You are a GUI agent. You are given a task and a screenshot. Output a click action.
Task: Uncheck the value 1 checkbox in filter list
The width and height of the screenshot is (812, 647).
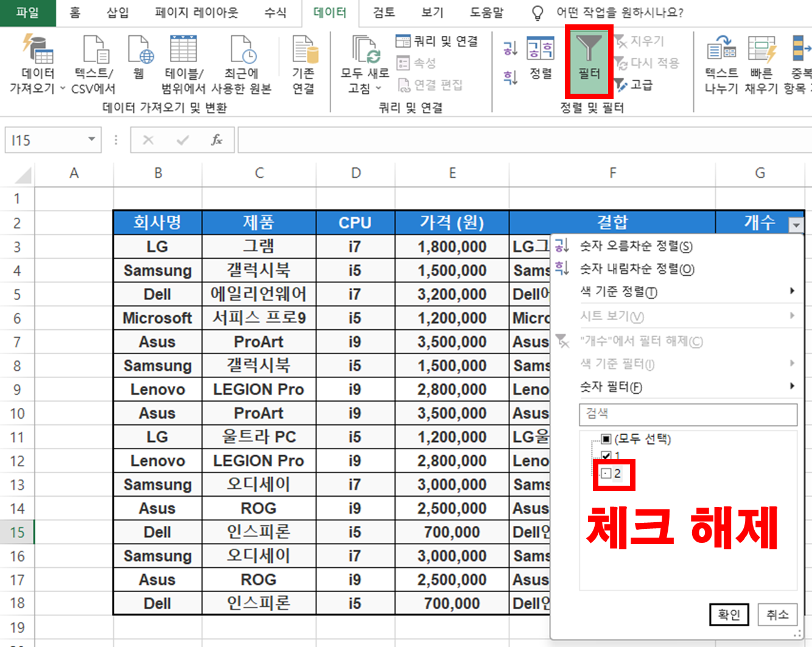coord(606,456)
